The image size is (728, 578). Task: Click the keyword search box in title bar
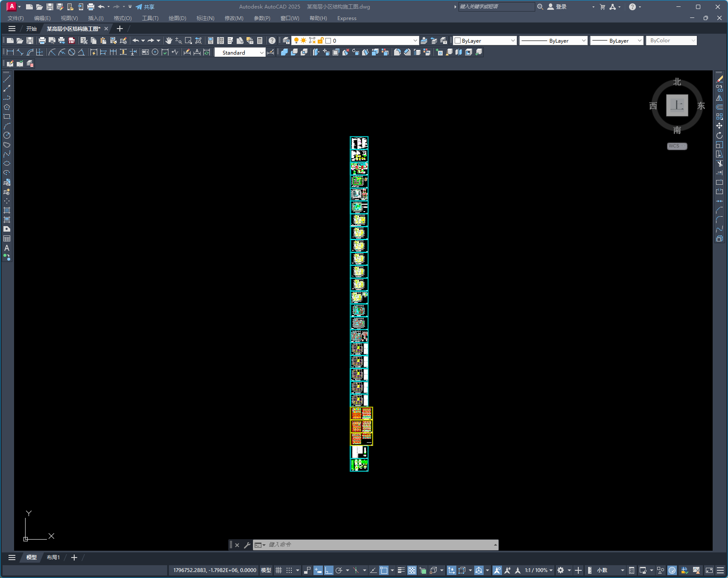pyautogui.click(x=496, y=7)
